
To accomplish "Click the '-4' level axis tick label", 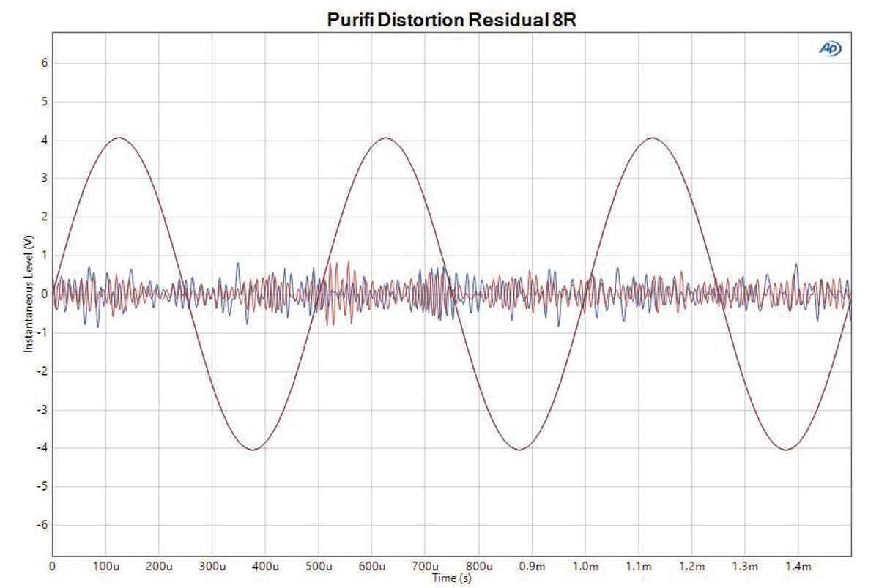I will click(x=42, y=448).
